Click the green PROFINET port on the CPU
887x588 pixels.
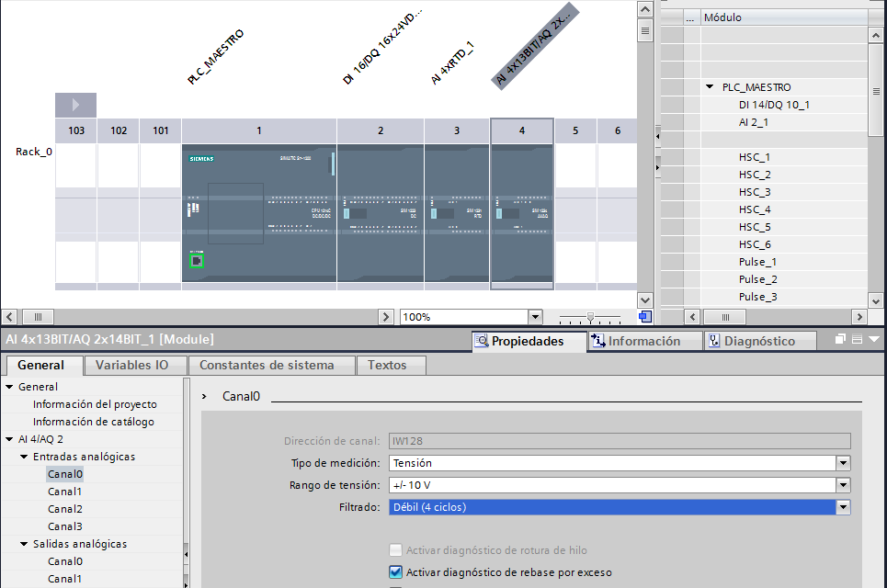pyautogui.click(x=196, y=261)
